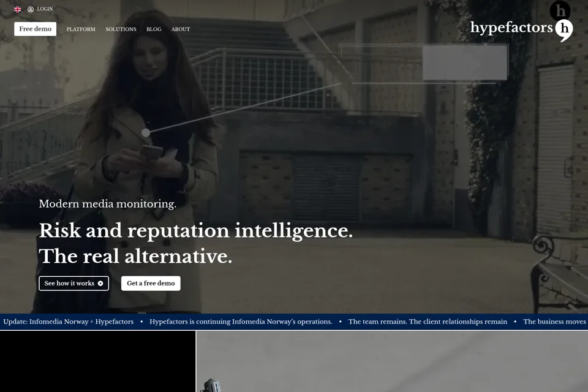Go to the BLOG page
This screenshot has height=392, width=588.
coord(154,29)
